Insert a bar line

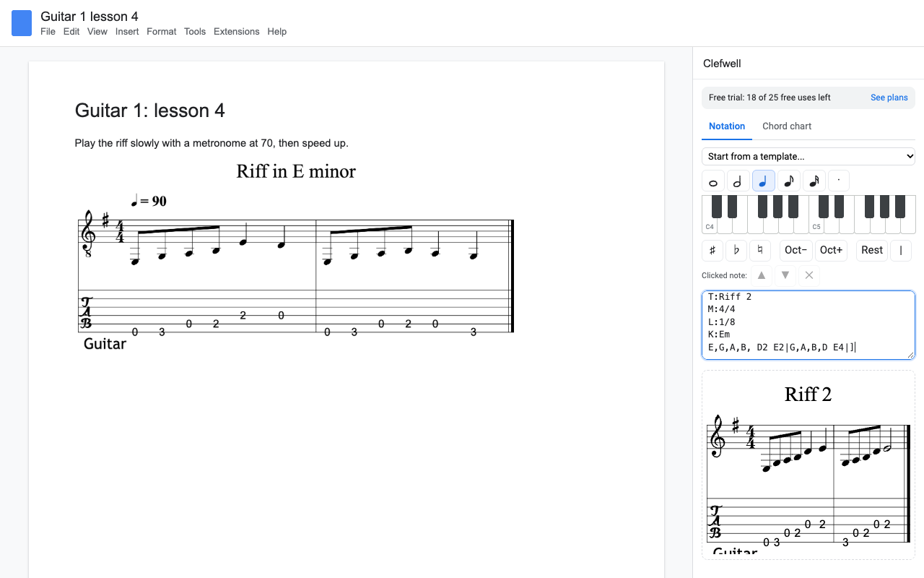coord(900,250)
